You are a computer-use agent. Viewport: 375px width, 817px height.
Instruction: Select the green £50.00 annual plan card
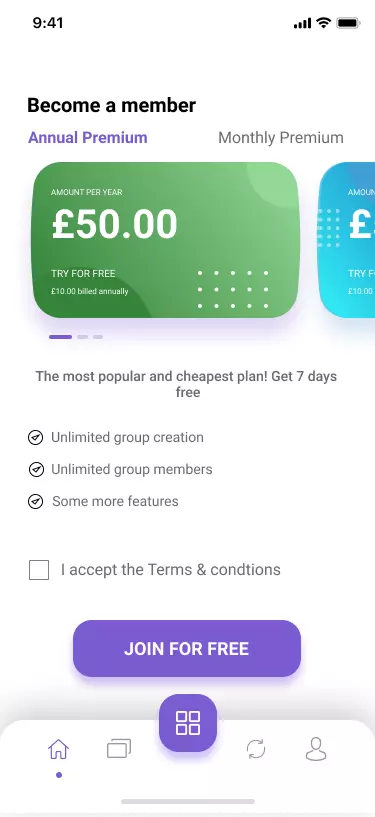click(166, 240)
